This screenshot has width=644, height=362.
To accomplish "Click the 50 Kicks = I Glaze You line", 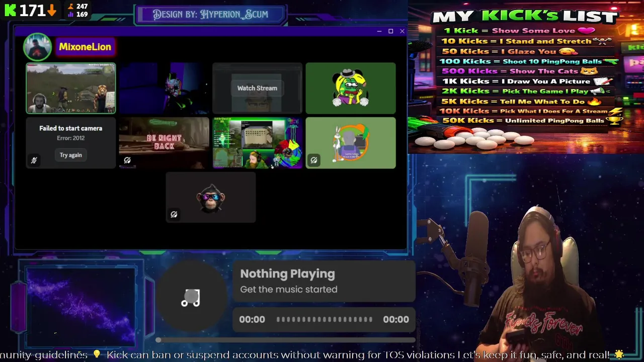I will (510, 51).
